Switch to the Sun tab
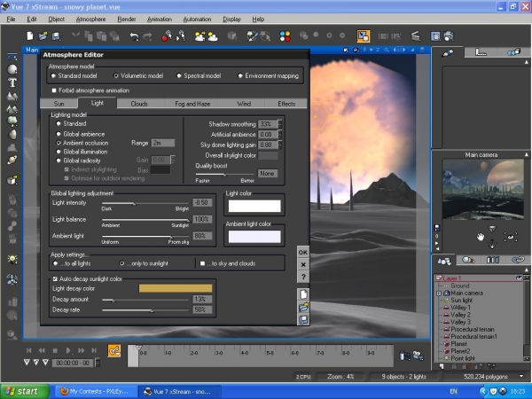The height and width of the screenshot is (399, 532). coord(59,104)
